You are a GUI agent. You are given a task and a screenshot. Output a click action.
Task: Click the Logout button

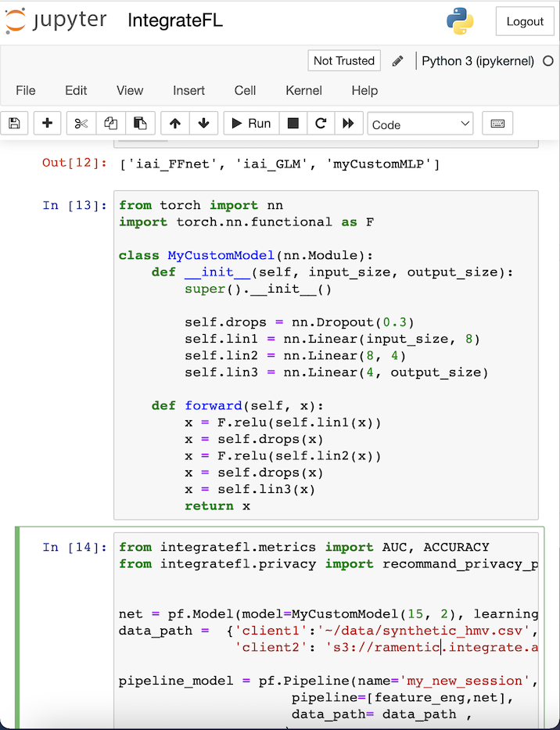[524, 22]
